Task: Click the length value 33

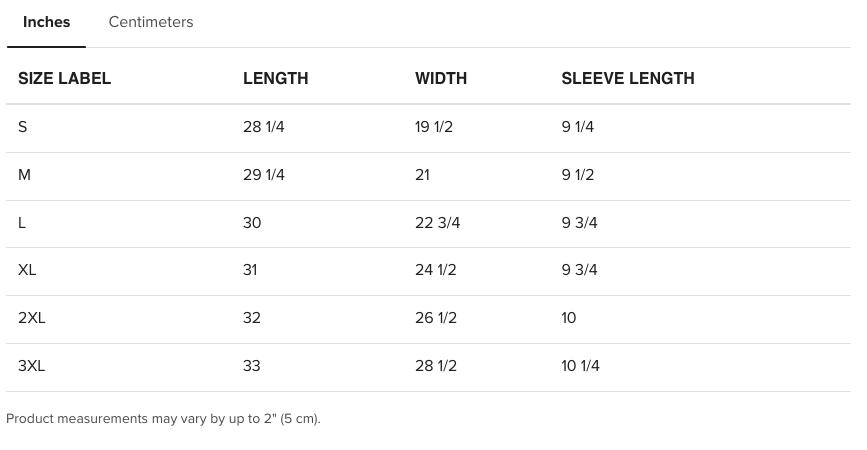Action: 252,366
